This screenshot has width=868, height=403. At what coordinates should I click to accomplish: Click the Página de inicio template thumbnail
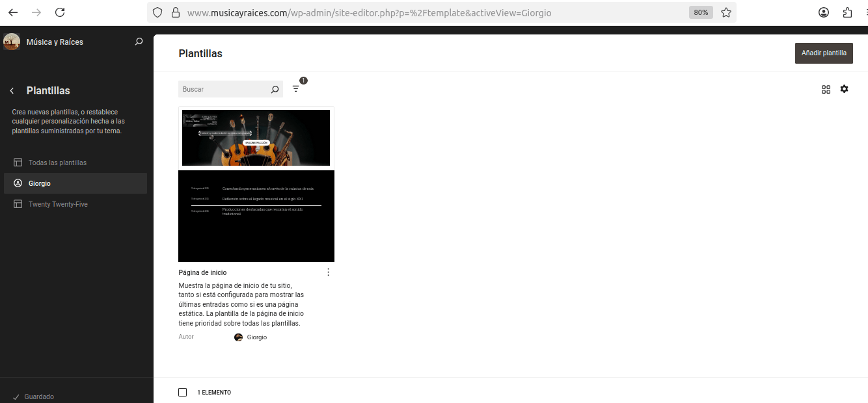click(256, 185)
